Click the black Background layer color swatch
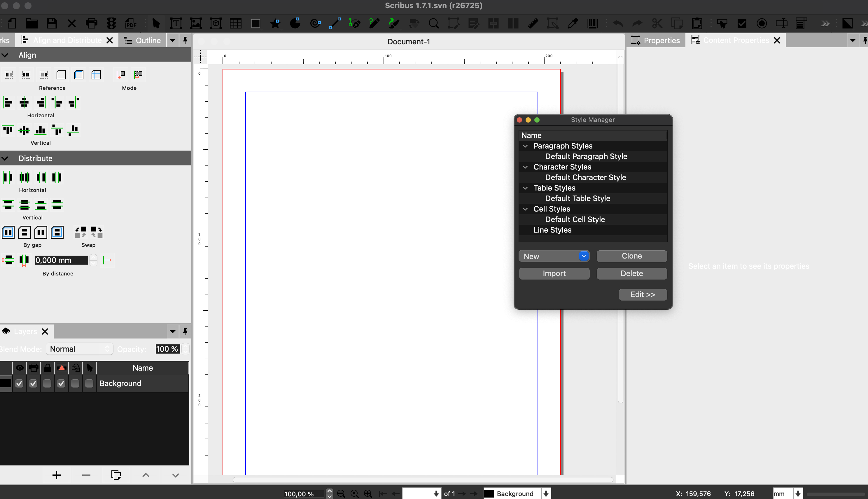 6,383
